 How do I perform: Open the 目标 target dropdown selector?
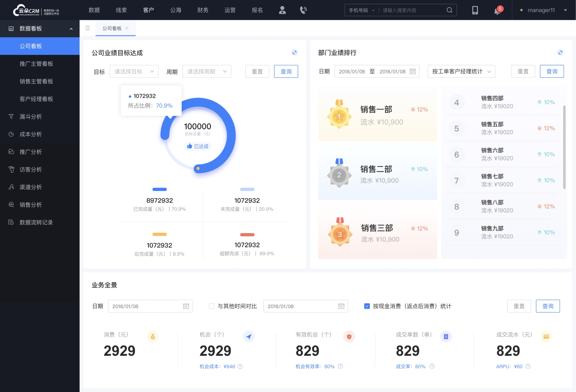tap(134, 71)
